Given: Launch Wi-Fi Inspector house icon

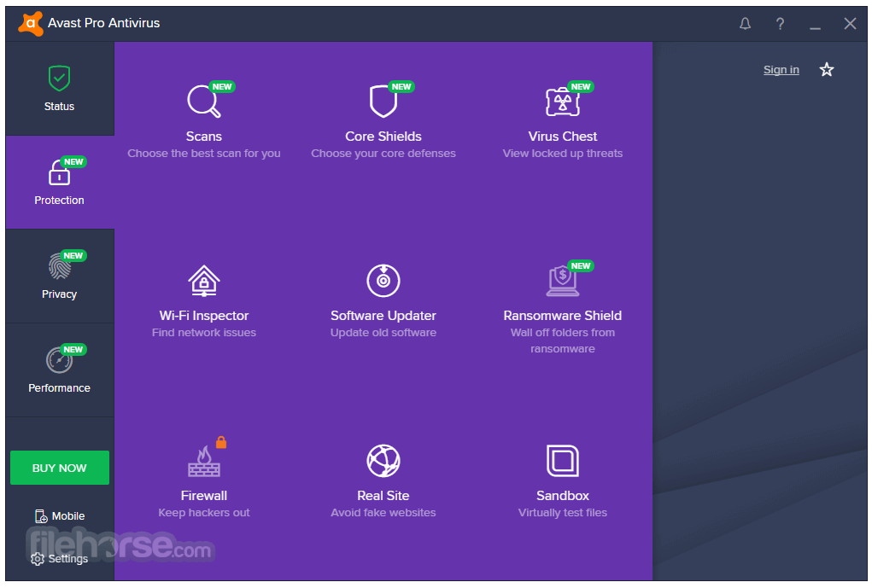Looking at the screenshot, I should tap(204, 281).
